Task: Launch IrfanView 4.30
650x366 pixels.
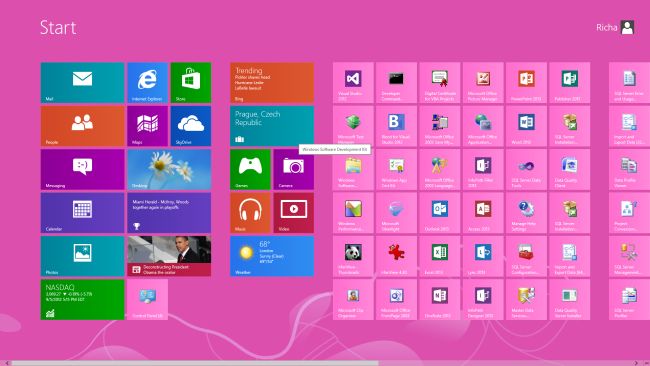Action: pos(396,256)
